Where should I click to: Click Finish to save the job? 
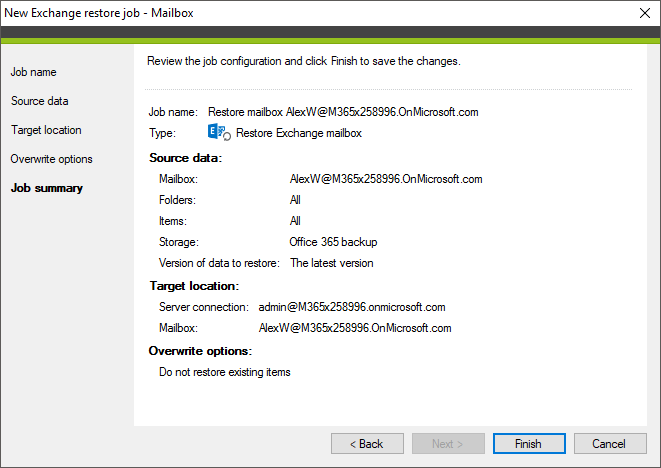click(x=529, y=444)
